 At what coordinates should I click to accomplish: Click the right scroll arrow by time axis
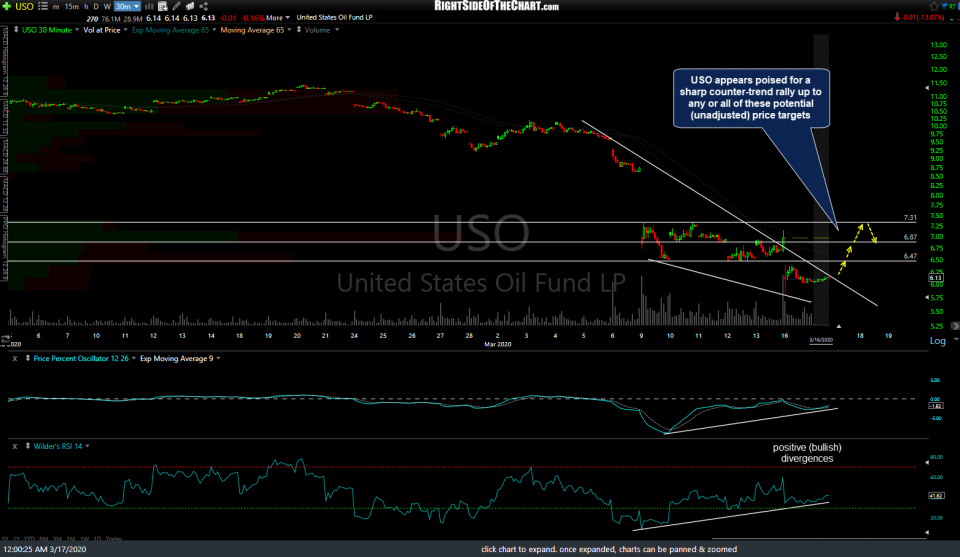tap(954, 326)
